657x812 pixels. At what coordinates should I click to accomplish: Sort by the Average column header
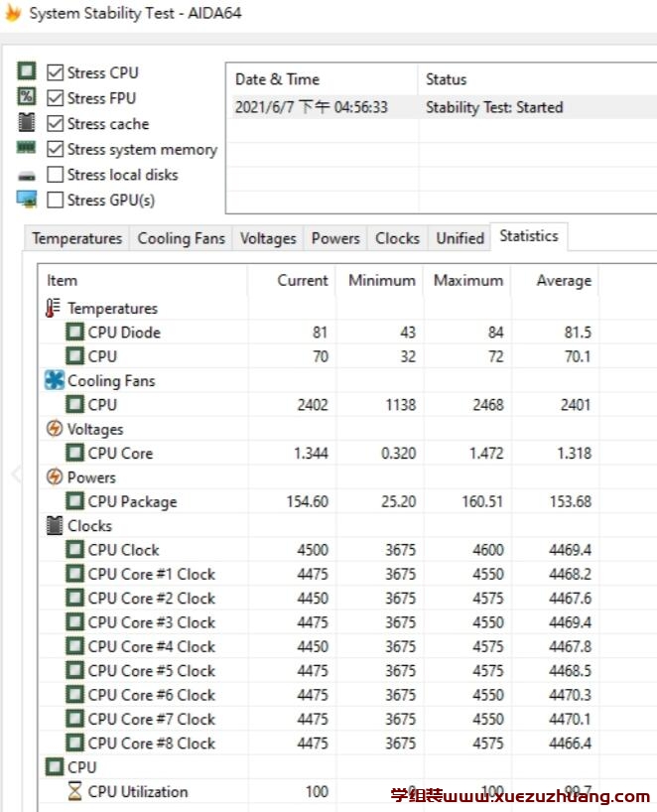555,280
